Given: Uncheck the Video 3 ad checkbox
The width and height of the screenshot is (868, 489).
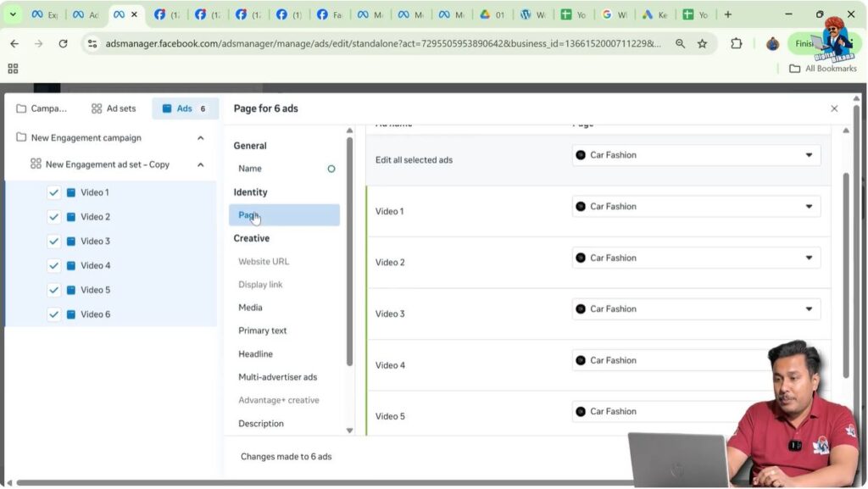Looking at the screenshot, I should [54, 242].
